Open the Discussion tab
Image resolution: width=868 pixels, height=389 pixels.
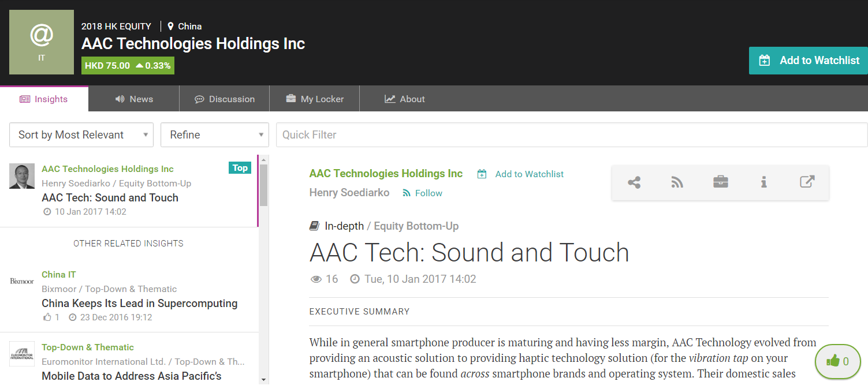point(225,99)
